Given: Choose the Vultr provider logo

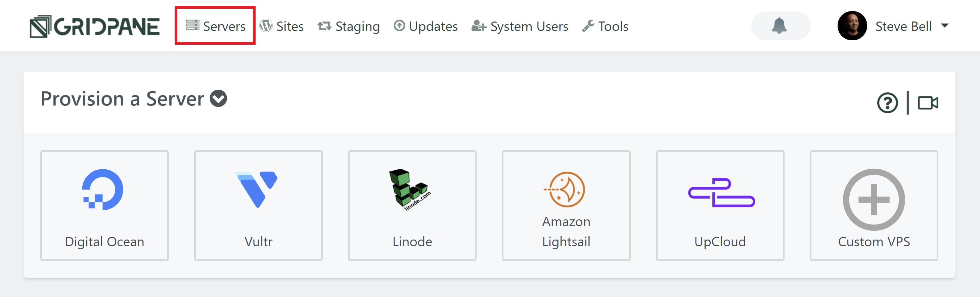Looking at the screenshot, I should 257,189.
